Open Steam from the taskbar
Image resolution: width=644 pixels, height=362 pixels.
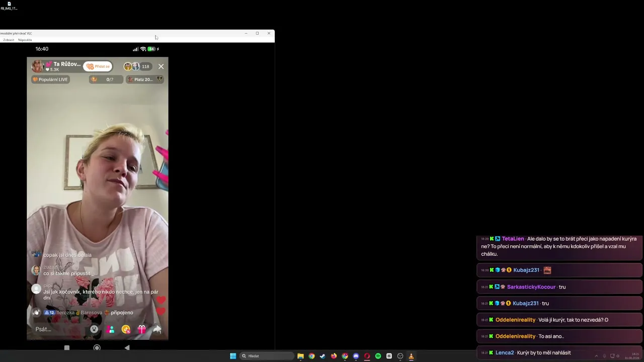(323, 356)
